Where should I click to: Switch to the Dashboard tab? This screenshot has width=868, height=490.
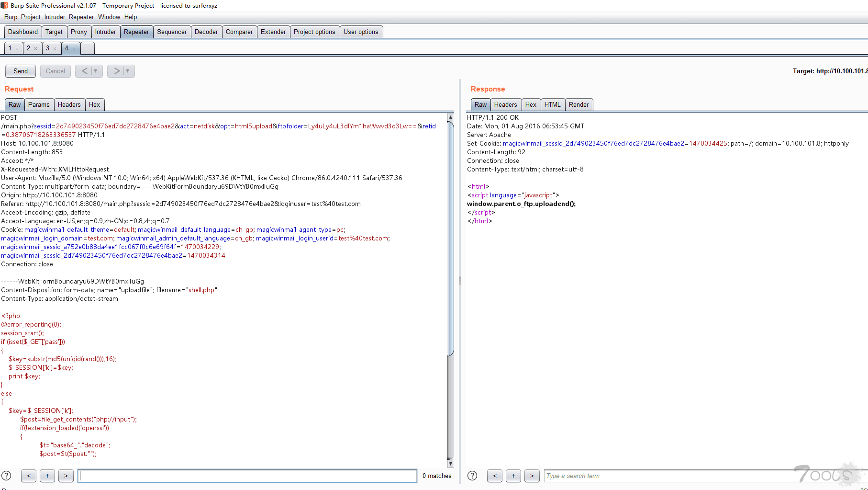(23, 32)
